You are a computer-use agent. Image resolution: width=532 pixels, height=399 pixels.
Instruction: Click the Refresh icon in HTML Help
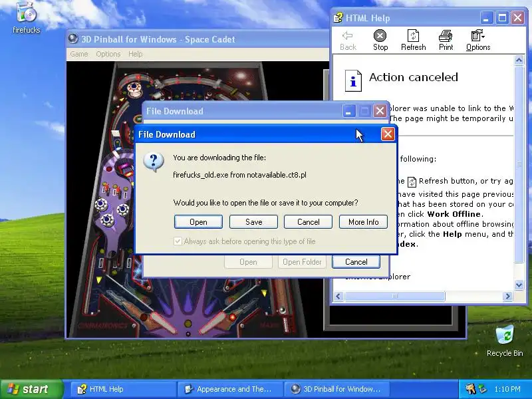(413, 41)
